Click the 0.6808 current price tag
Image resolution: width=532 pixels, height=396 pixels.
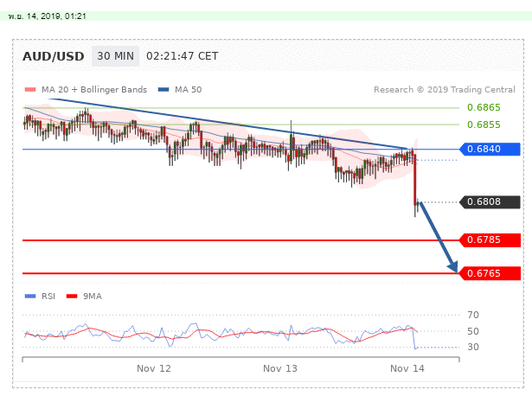(x=490, y=201)
